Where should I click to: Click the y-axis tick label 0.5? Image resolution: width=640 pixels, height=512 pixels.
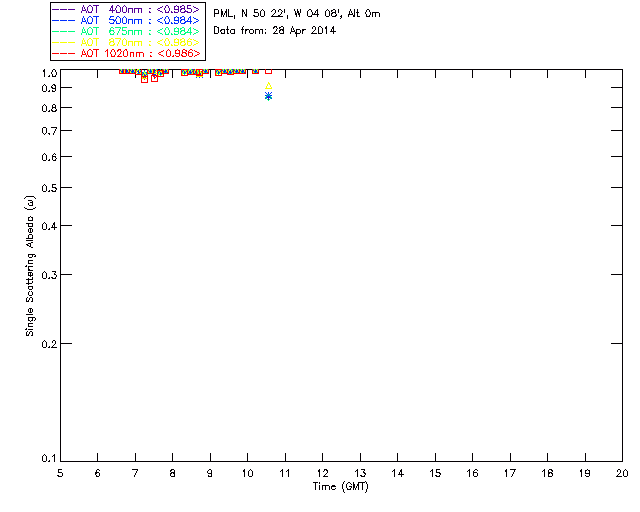tap(49, 188)
